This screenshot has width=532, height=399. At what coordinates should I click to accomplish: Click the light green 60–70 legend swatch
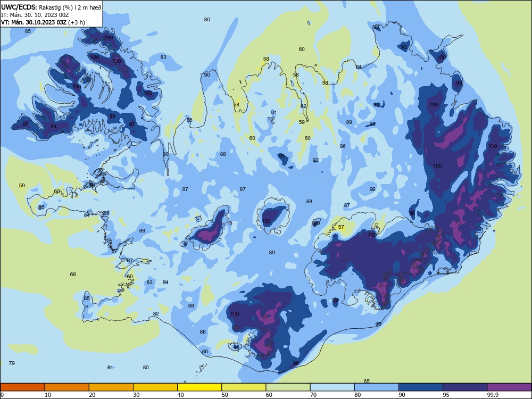288,387
